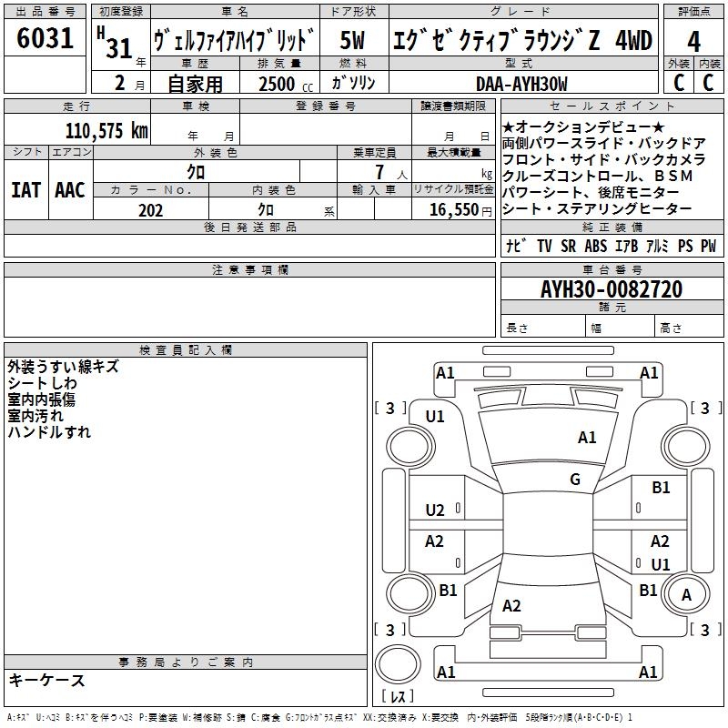Click the シート・ステアリングヒーター line
The width and height of the screenshot is (728, 728).
click(597, 208)
